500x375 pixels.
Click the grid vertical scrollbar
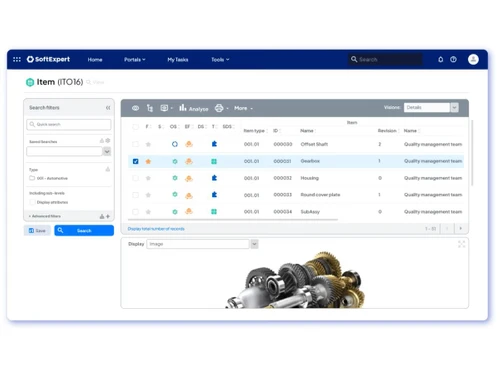[472, 153]
